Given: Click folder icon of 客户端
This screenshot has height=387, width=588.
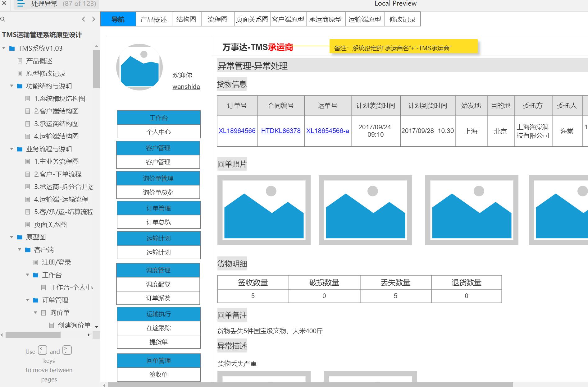Looking at the screenshot, I should click(x=28, y=250).
